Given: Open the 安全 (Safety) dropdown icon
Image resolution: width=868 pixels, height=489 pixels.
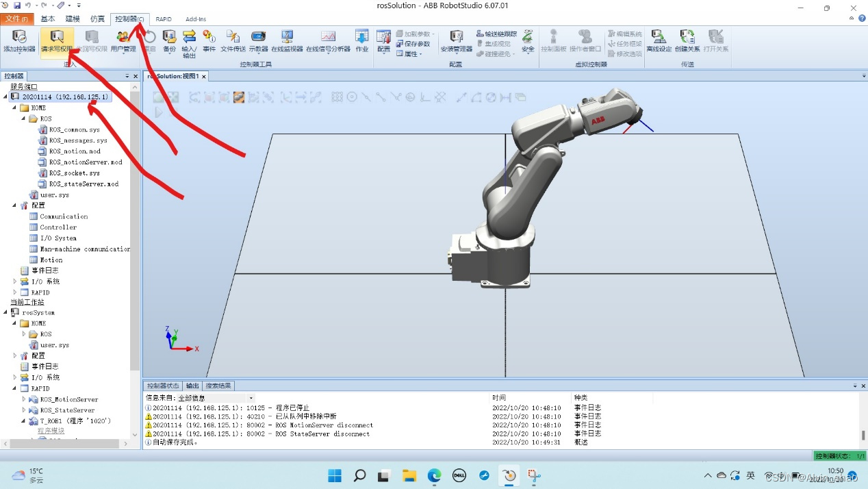Looking at the screenshot, I should coord(528,41).
